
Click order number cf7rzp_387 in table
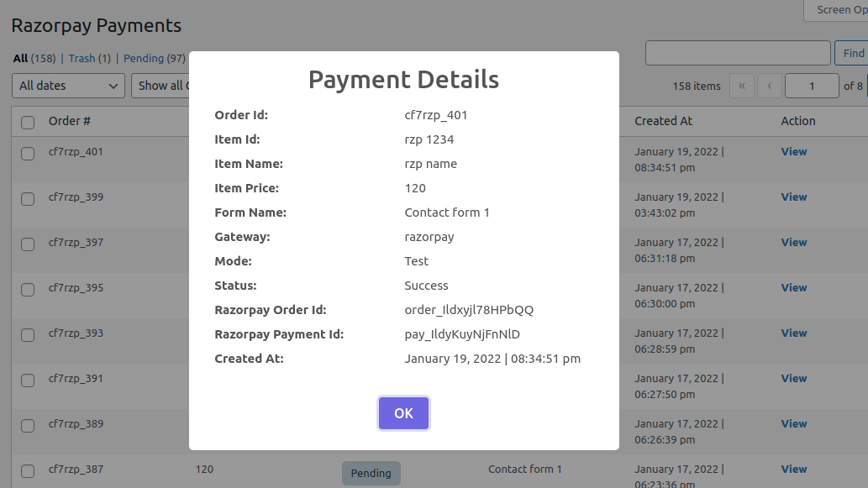[76, 470]
